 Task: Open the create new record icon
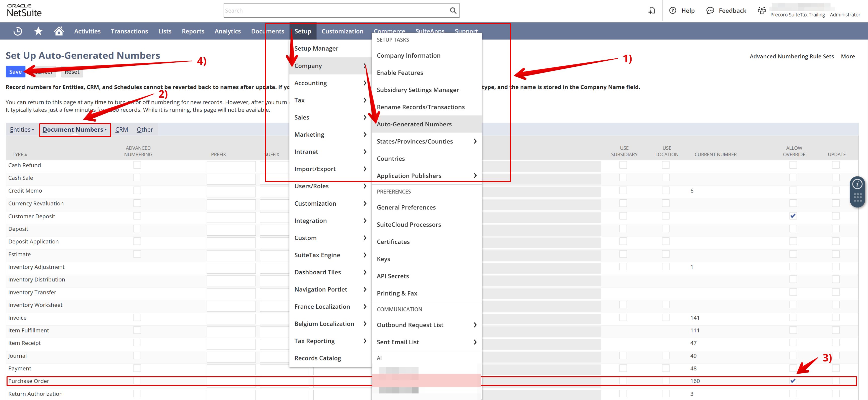[x=652, y=11]
